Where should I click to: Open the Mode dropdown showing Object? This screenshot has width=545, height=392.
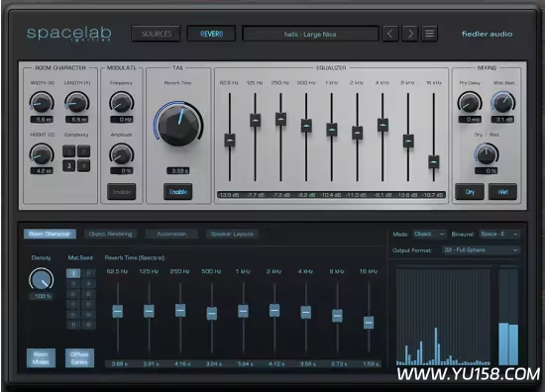point(429,234)
